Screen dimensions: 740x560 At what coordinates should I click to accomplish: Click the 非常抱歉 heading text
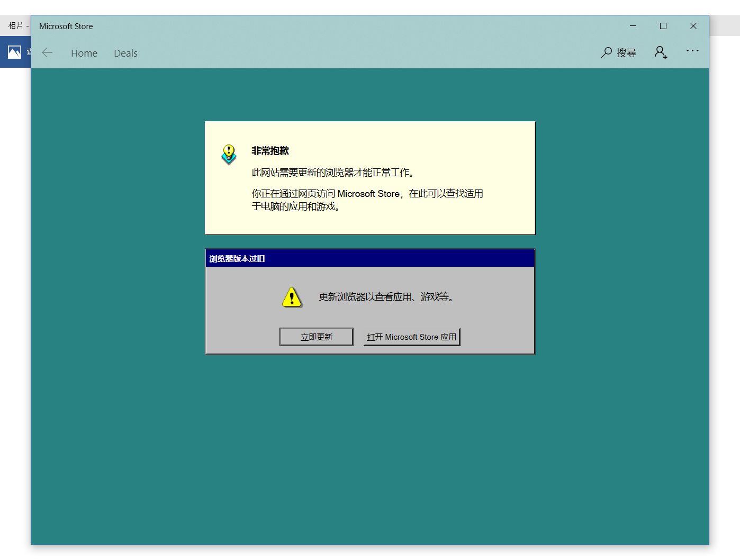[x=270, y=151]
